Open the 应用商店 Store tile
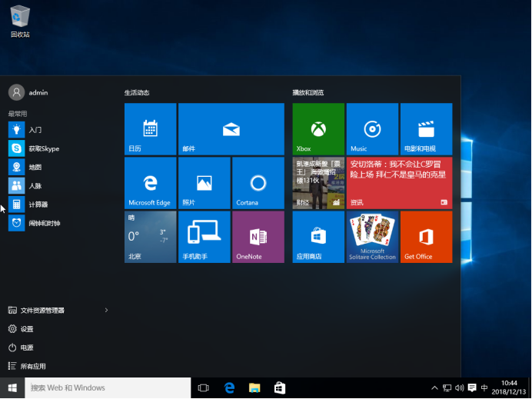The width and height of the screenshot is (532, 399). [x=318, y=237]
